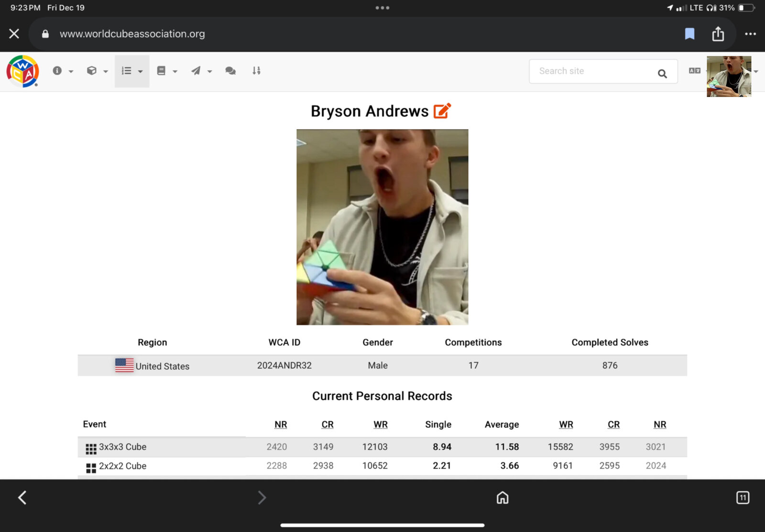Viewport: 765px width, 532px height.
Task: Select WCA ID 2024ANDR32
Action: [x=284, y=365]
